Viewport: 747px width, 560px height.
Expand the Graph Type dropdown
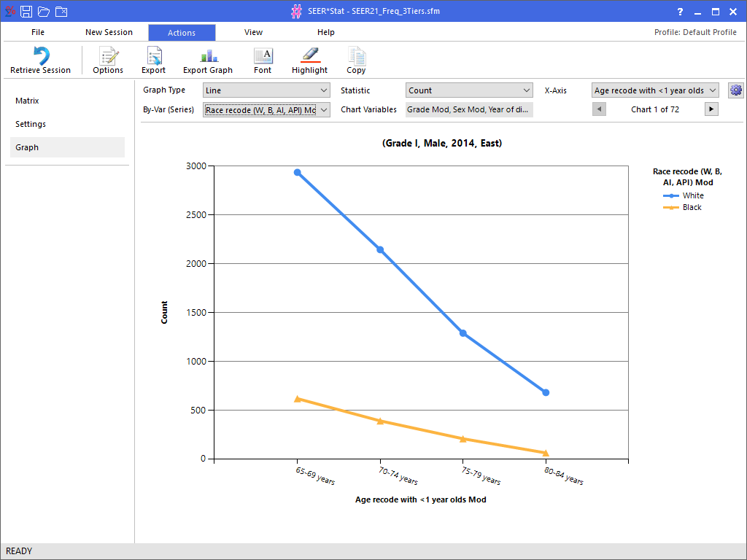click(267, 90)
